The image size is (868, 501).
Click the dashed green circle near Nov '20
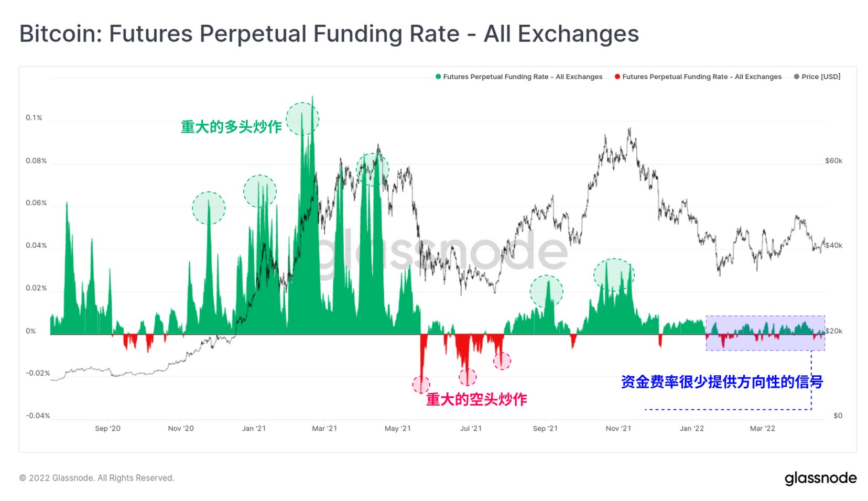pos(209,208)
